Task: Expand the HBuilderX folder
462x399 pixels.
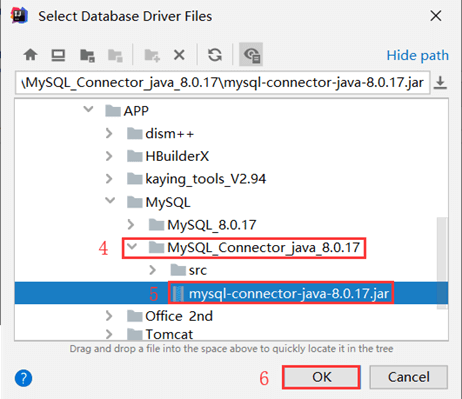Action: [109, 156]
